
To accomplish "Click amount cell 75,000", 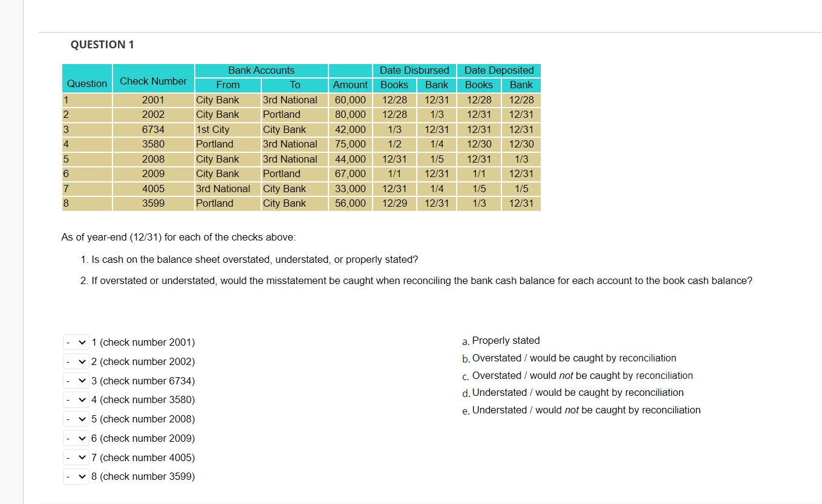I will 350,144.
